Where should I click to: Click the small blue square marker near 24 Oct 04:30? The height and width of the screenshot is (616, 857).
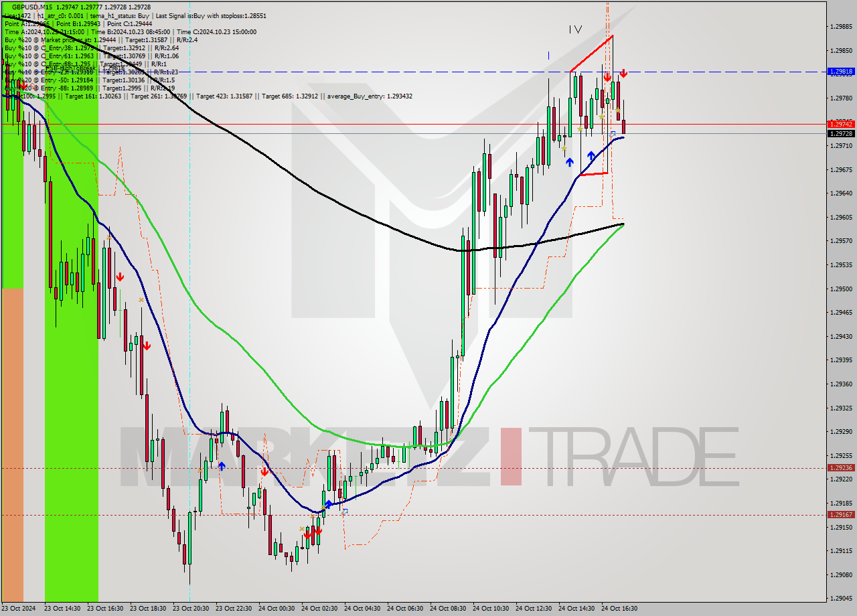coord(345,511)
